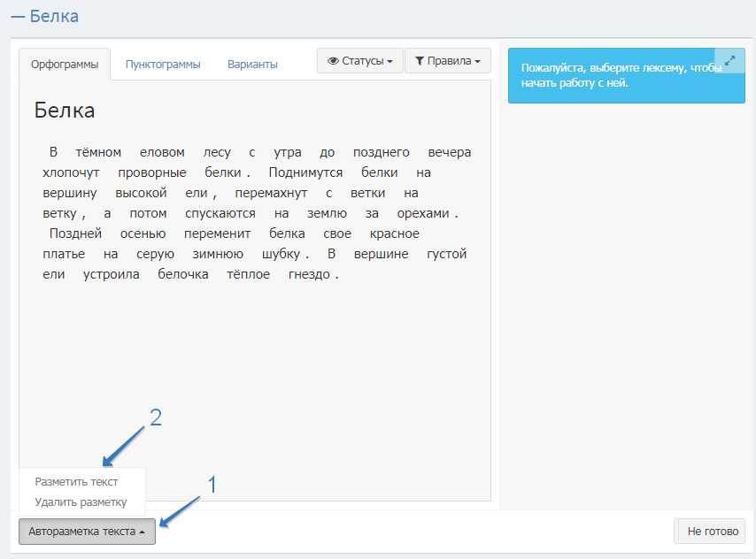Select the Орфограммы tab
This screenshot has height=559, width=756.
65,65
